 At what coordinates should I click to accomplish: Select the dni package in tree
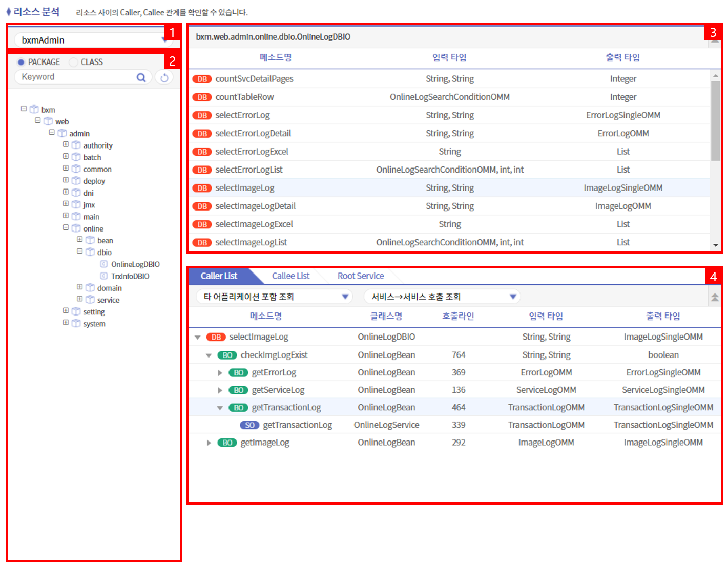tap(88, 193)
